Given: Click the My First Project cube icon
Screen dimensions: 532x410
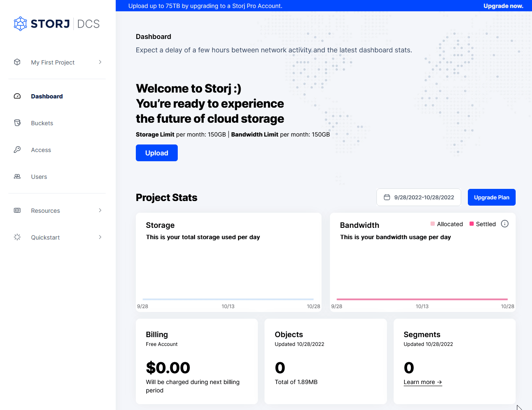Looking at the screenshot, I should (17, 62).
